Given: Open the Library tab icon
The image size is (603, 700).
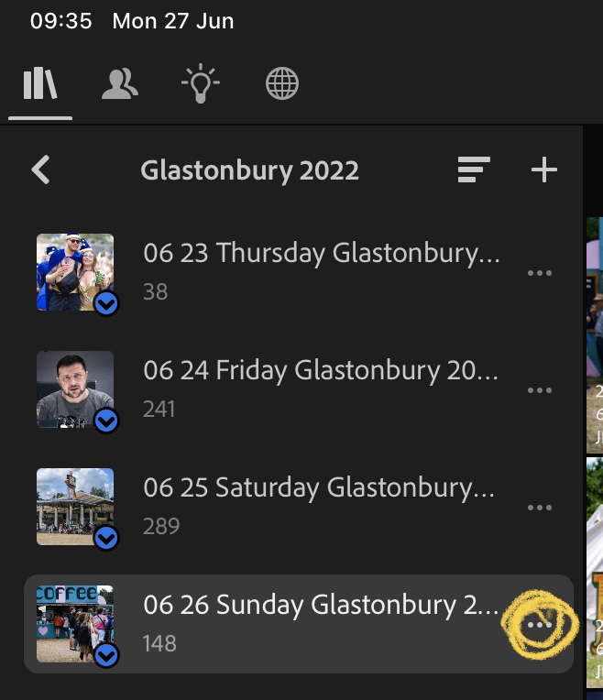Looking at the screenshot, I should 40,85.
